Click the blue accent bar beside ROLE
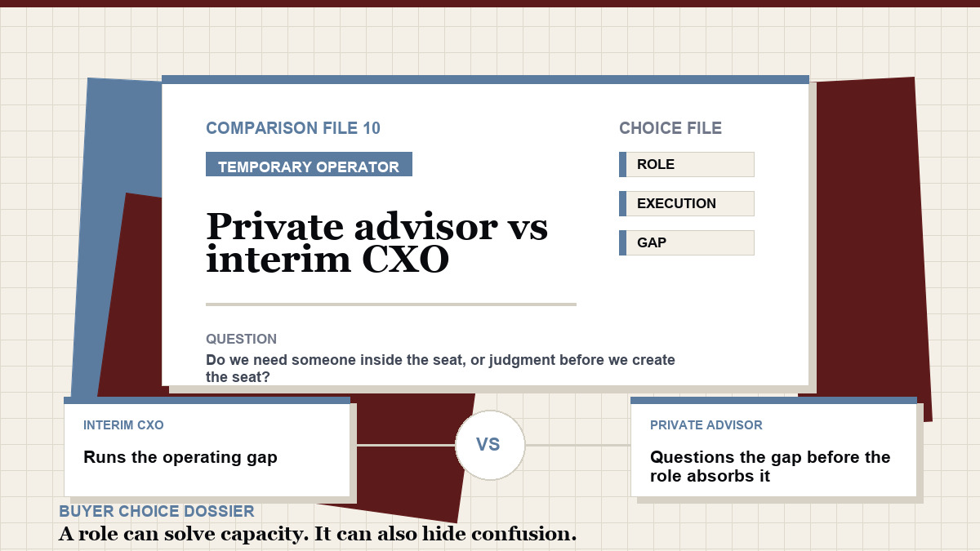The width and height of the screenshot is (980, 551). tap(622, 164)
